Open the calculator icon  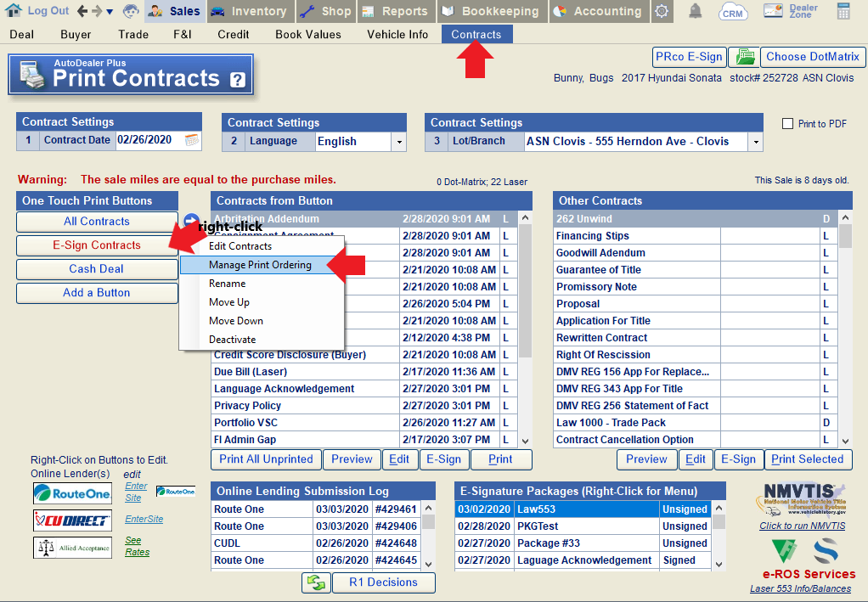click(843, 11)
